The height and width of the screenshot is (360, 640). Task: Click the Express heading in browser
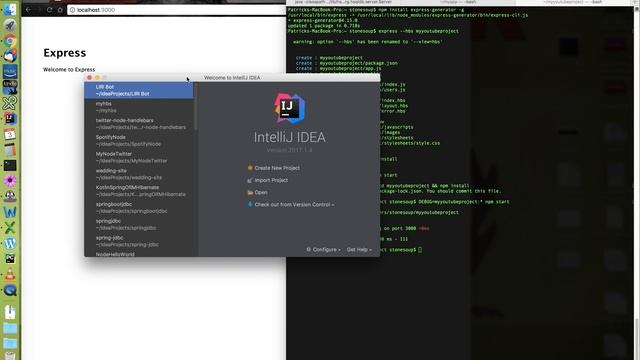(64, 53)
